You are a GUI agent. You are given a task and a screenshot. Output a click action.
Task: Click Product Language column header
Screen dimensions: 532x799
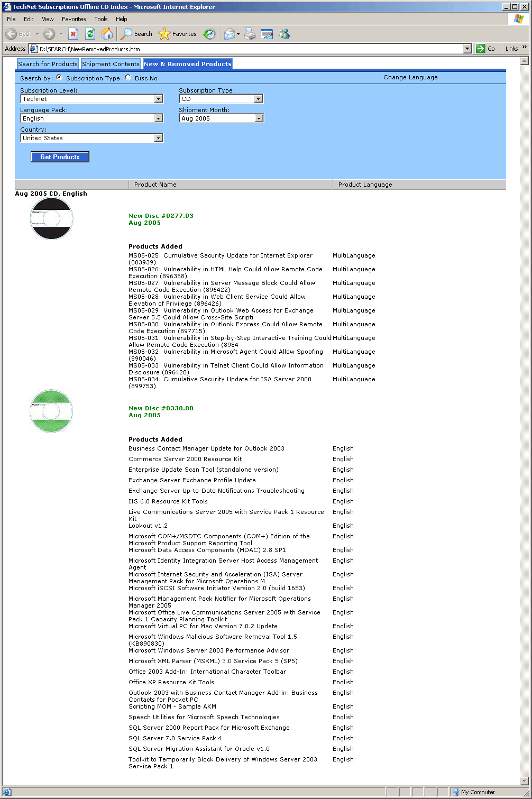(419, 185)
